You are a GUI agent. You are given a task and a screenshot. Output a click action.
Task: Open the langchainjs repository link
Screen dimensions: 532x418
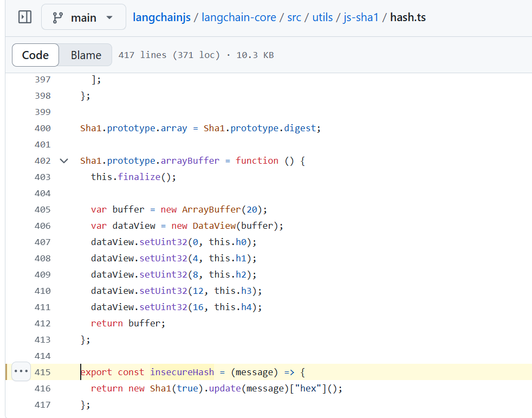pos(161,17)
